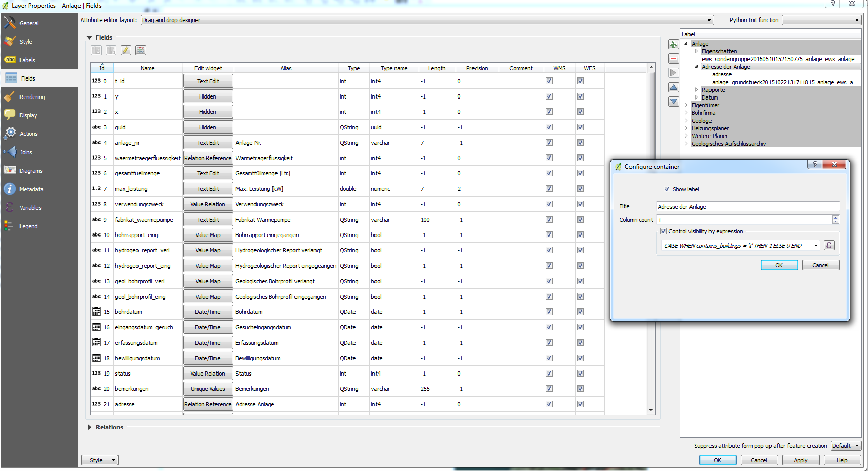Select Geologisches Aufschlussarchiv tree item
This screenshot has width=868, height=471.
[728, 144]
